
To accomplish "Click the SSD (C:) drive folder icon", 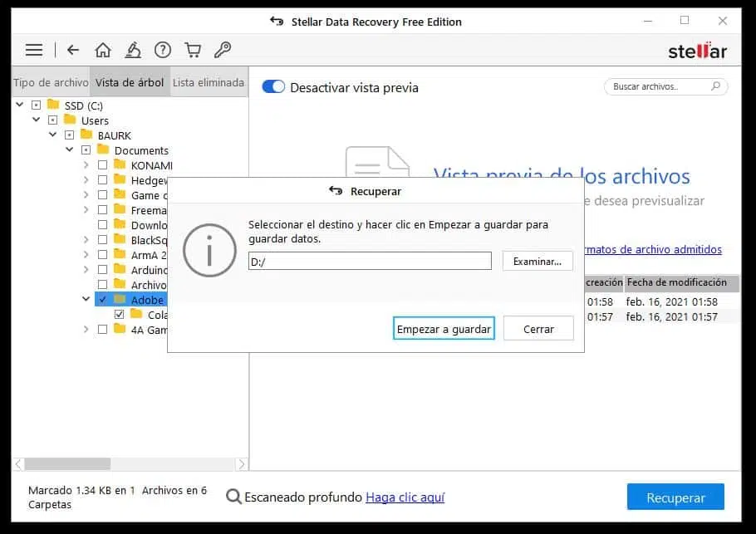I will tap(53, 105).
